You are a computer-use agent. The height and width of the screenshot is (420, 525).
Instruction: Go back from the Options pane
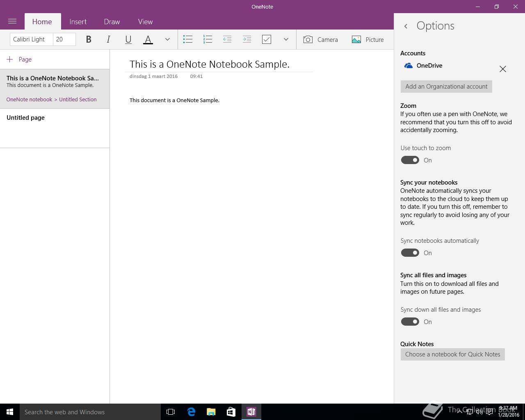406,26
